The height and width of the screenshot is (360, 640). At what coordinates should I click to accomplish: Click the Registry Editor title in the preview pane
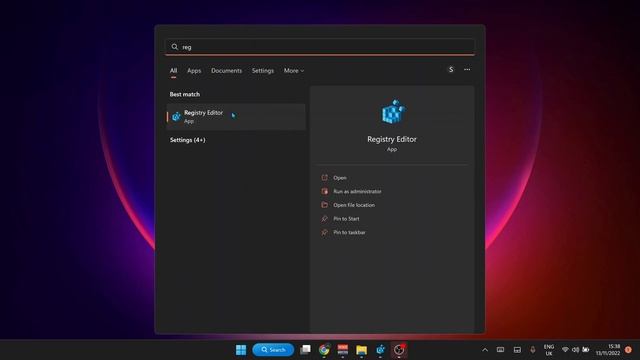click(x=392, y=139)
